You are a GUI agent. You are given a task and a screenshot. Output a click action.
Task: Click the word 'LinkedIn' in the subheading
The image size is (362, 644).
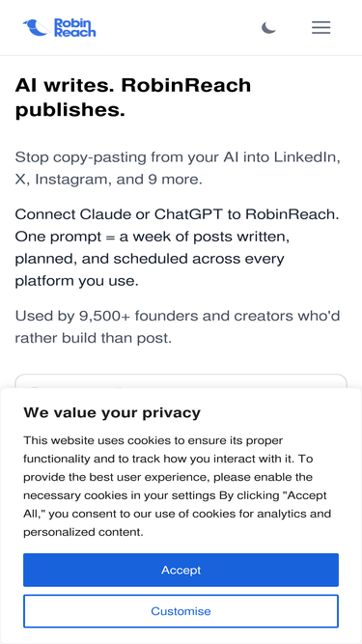pos(307,157)
